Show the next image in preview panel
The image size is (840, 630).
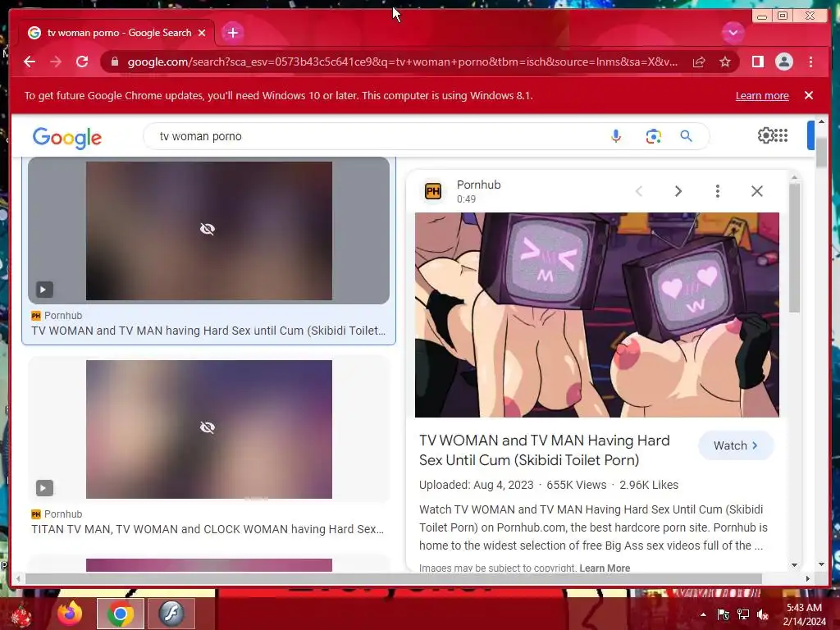click(678, 191)
